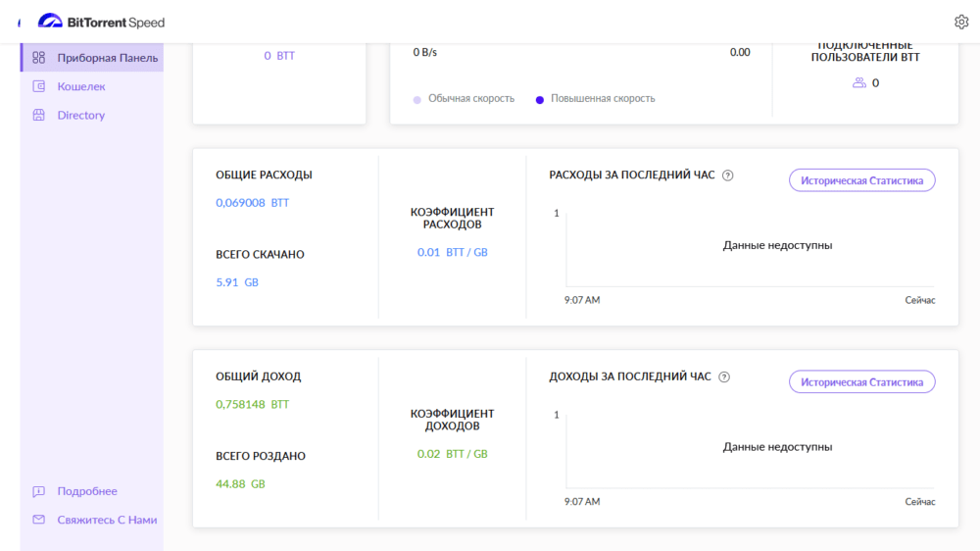Image resolution: width=980 pixels, height=551 pixels.
Task: Click the Свяжитесь С Нами envelope icon
Action: tap(39, 520)
